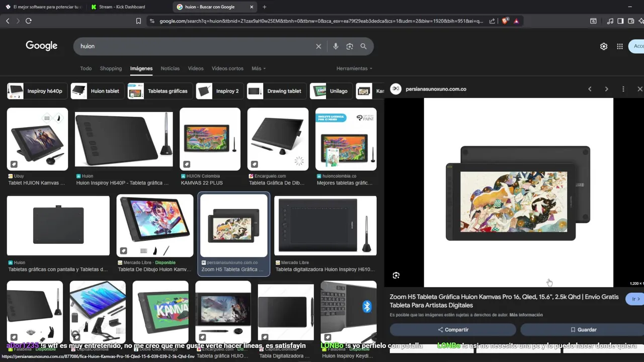Toggle the browser sidebar panel icon
The image size is (644, 362).
(x=620, y=21)
